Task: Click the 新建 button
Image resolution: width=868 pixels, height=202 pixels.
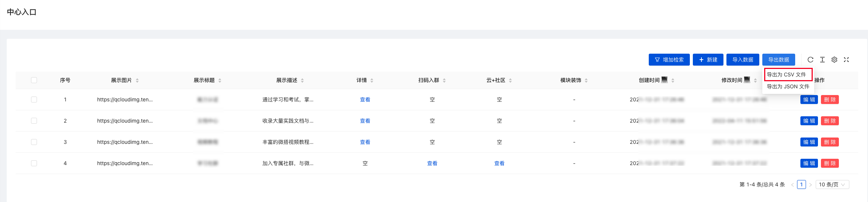Action: (708, 60)
